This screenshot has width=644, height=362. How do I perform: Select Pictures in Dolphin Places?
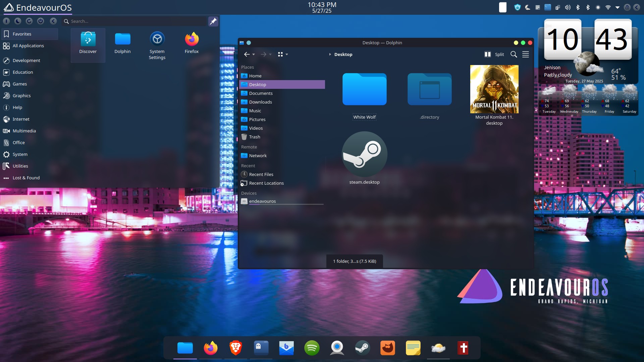coord(282,119)
